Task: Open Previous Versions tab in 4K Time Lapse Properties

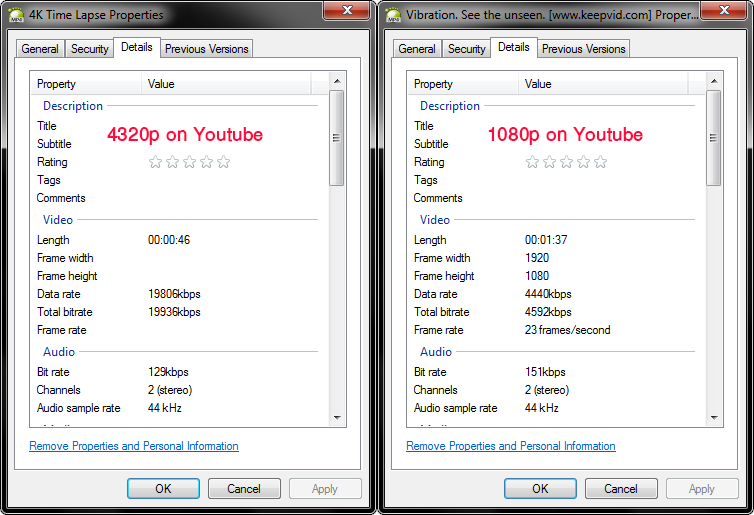Action: coord(206,49)
